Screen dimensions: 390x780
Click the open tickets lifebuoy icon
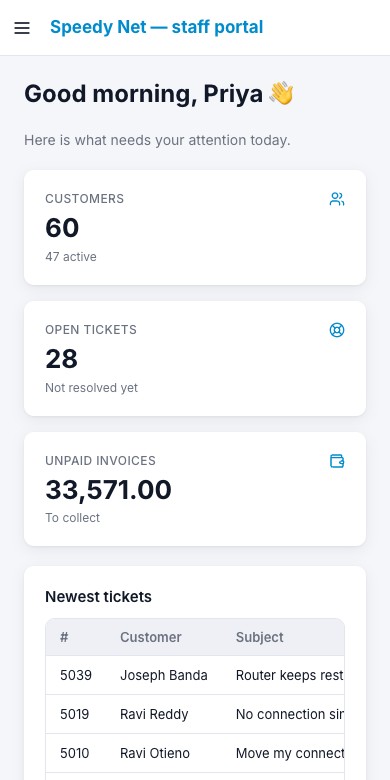pos(337,330)
